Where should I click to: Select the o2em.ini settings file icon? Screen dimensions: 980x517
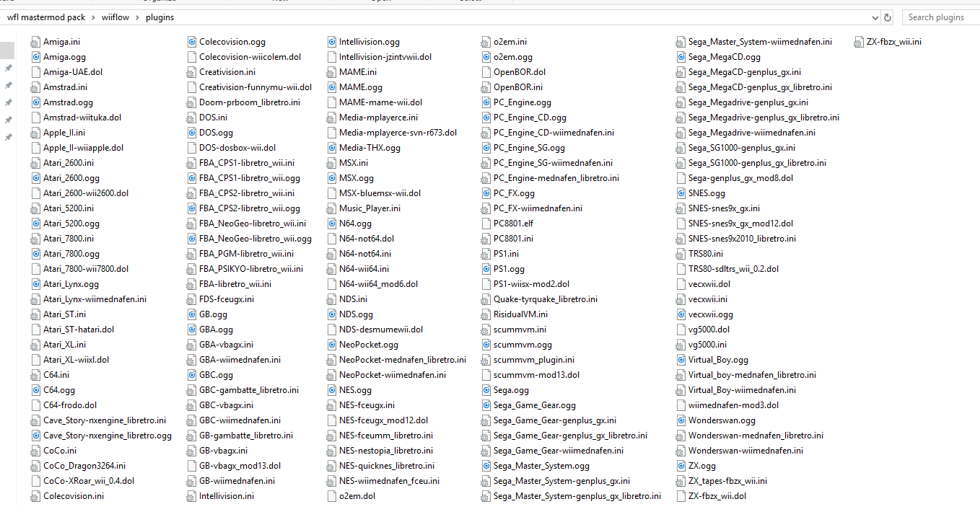[486, 42]
